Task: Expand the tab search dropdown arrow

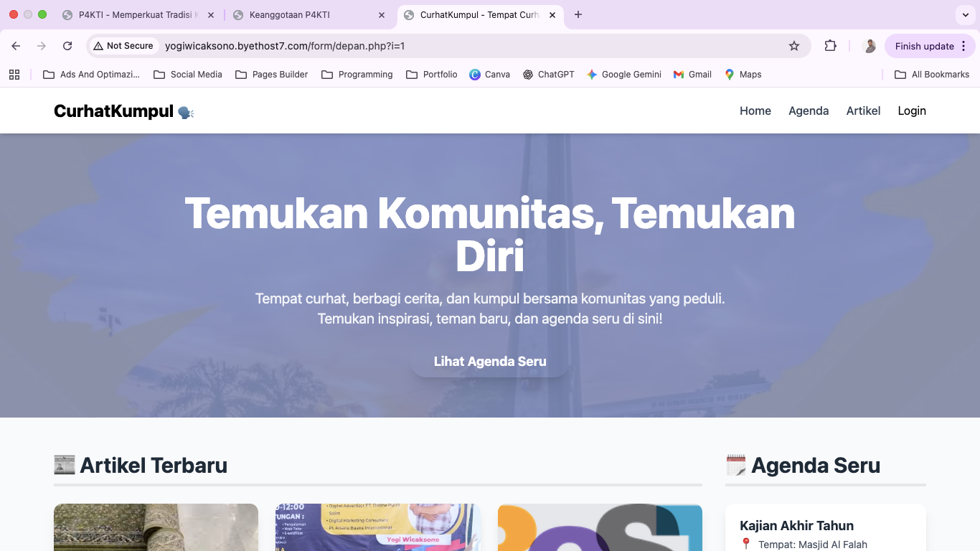Action: (965, 15)
